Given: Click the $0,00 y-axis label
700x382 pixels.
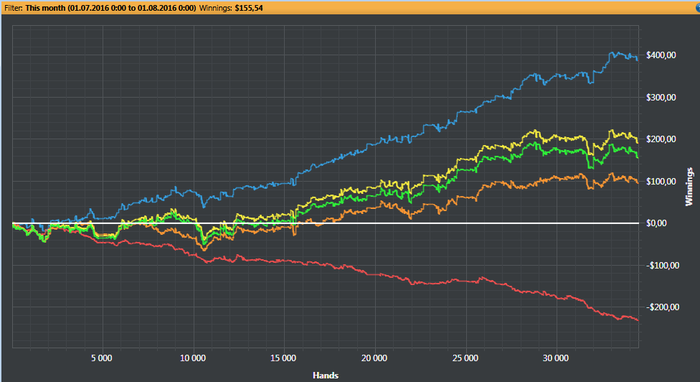Looking at the screenshot, I should coord(657,223).
